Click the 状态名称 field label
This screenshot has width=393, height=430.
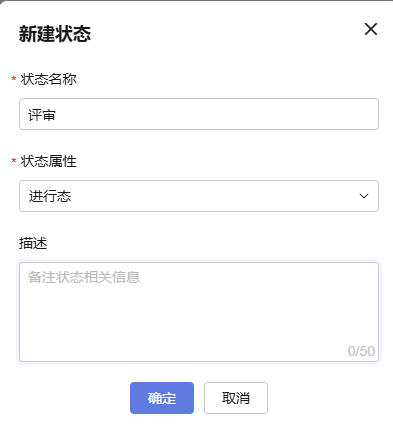tap(48, 79)
